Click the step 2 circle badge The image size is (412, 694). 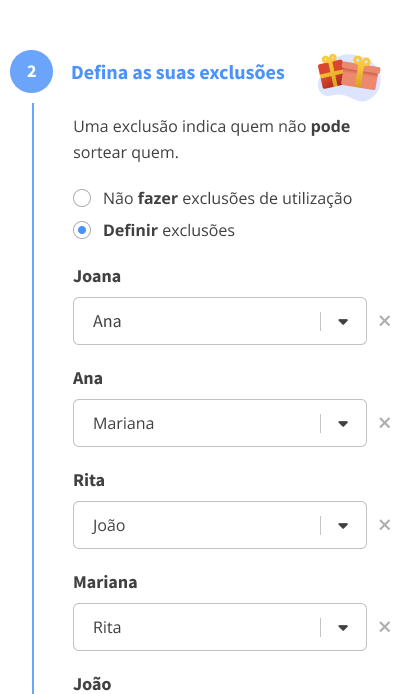click(x=31, y=71)
